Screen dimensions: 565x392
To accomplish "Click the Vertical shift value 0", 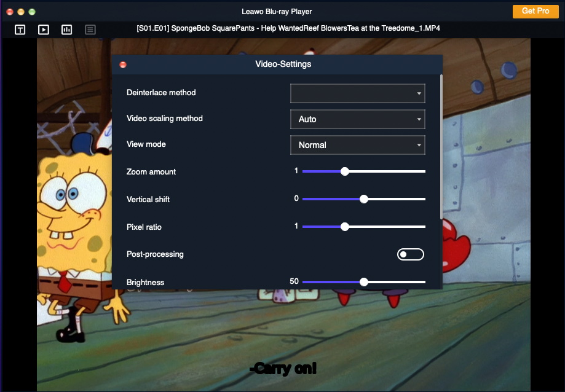I will (296, 198).
